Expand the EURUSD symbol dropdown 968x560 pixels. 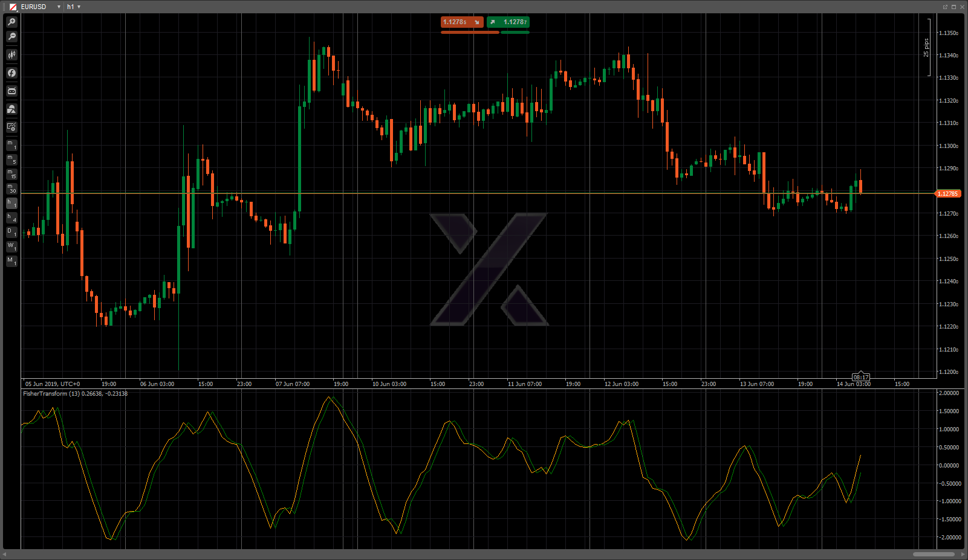click(59, 7)
